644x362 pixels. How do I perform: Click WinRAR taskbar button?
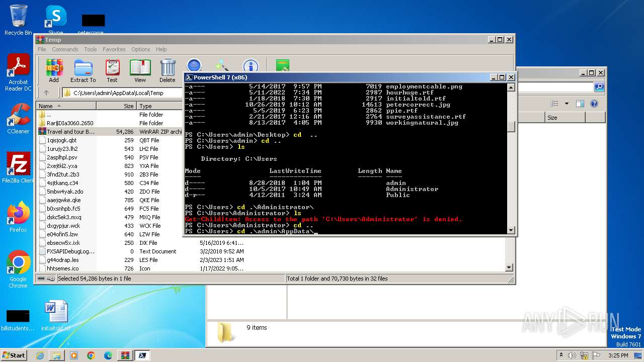tap(125, 355)
